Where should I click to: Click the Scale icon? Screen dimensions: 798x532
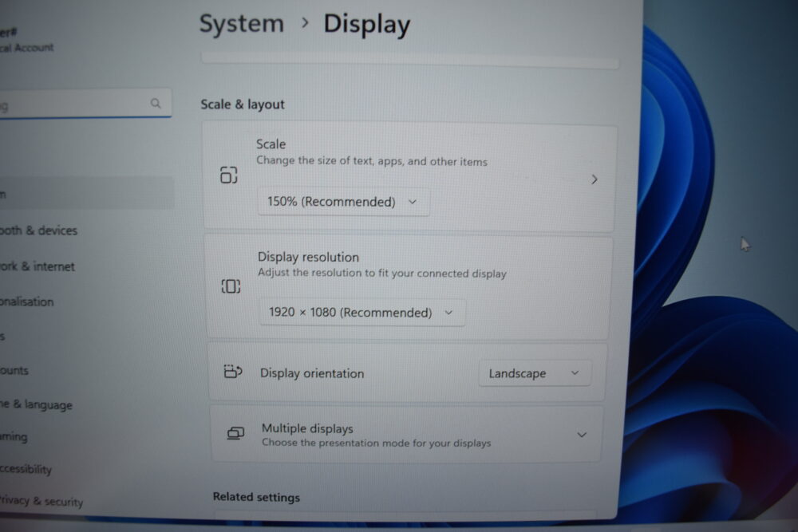(228, 175)
